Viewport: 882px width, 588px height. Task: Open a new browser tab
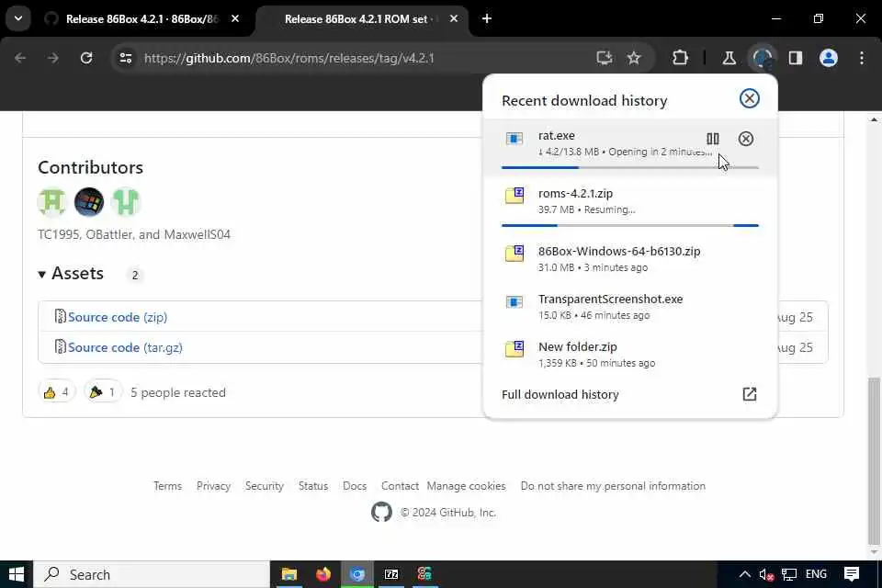point(487,18)
